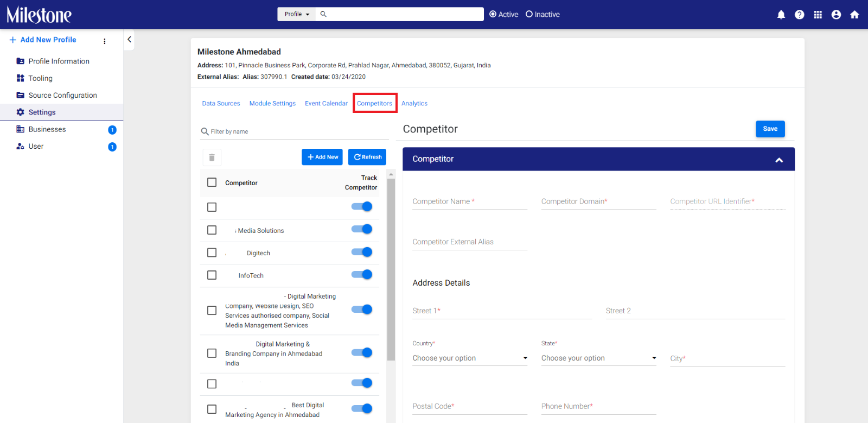Click Add New Profile
The width and height of the screenshot is (868, 423).
coord(43,40)
